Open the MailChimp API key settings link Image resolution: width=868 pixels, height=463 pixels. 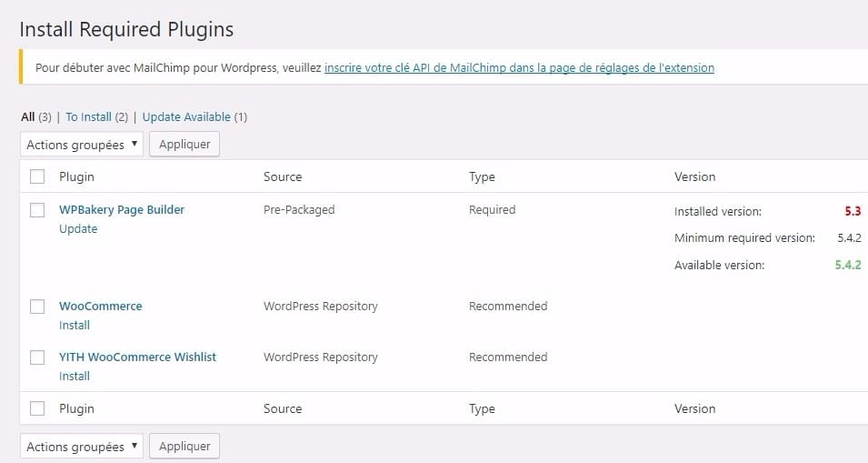coord(519,67)
